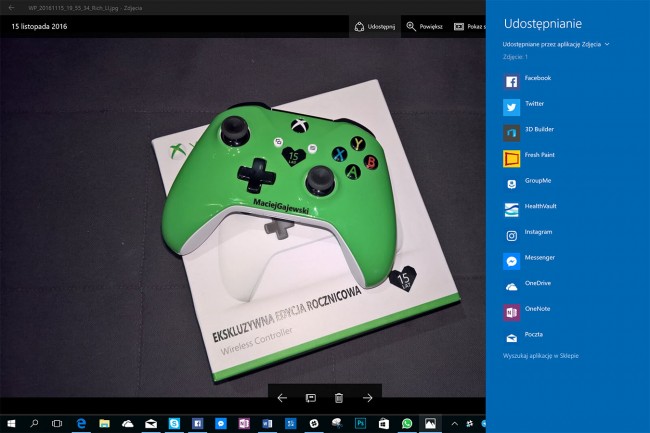Click the '15 listopada 2016' date text
This screenshot has height=433, width=650.
[x=39, y=27]
